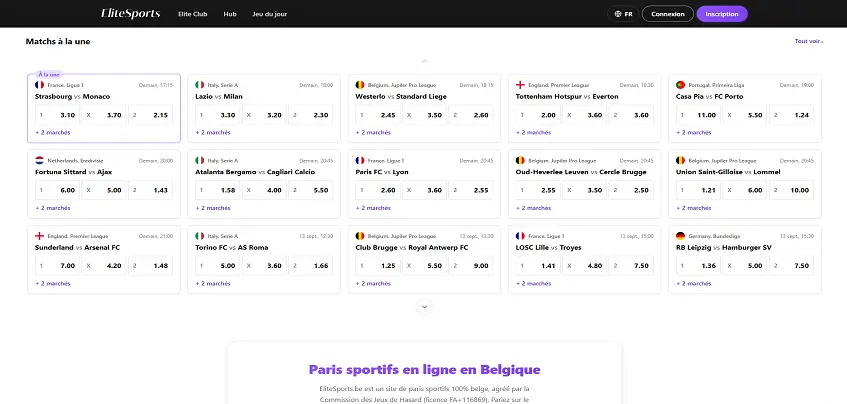Choose Westerlo win at 2.45

point(378,115)
